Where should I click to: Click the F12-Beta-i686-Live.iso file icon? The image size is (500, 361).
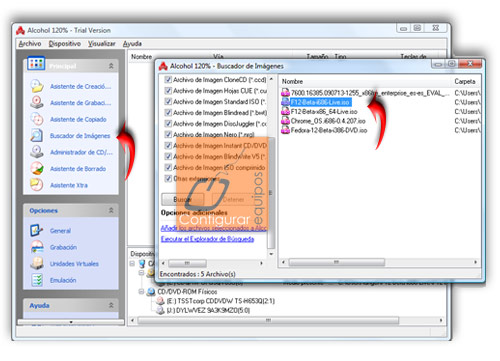285,102
